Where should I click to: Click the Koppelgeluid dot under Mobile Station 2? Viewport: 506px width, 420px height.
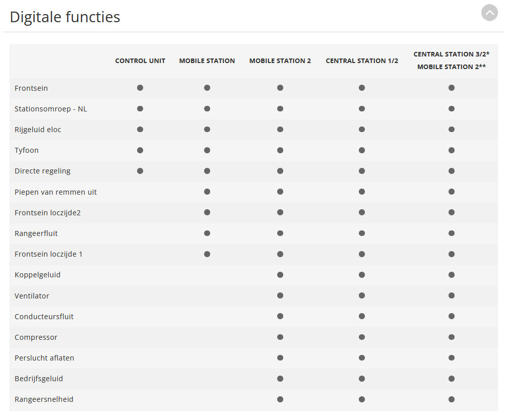280,275
